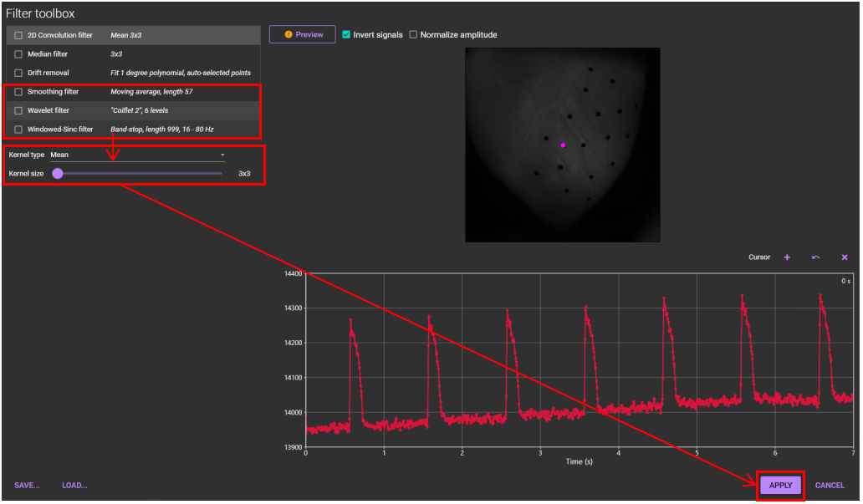Enable the Smoothing filter checkbox

click(x=18, y=92)
